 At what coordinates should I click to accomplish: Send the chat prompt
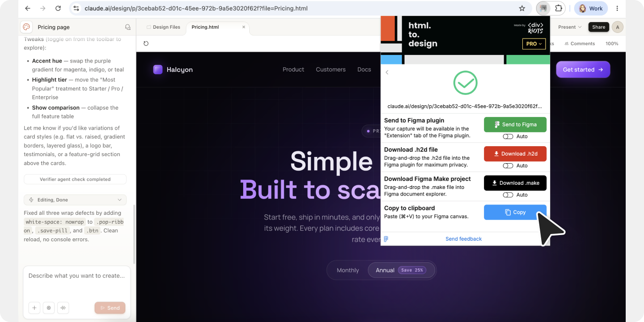[110, 308]
